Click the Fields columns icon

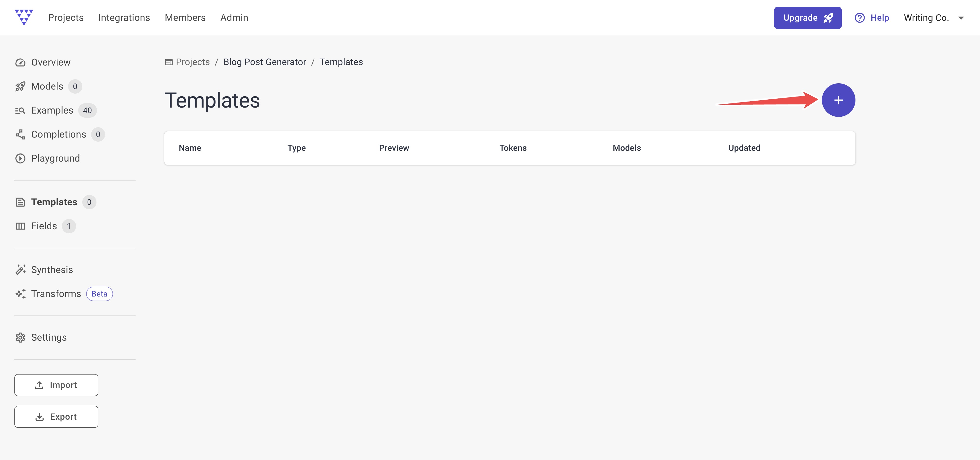pyautogui.click(x=20, y=226)
